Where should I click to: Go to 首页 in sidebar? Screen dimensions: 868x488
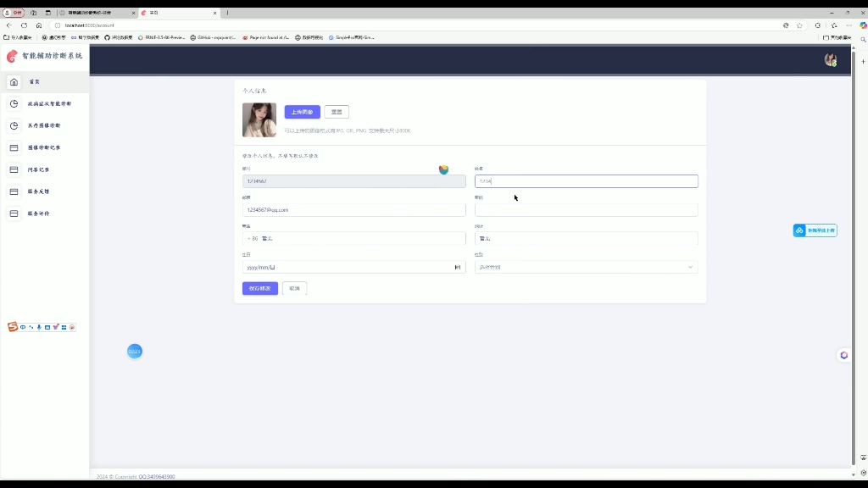tap(44, 82)
